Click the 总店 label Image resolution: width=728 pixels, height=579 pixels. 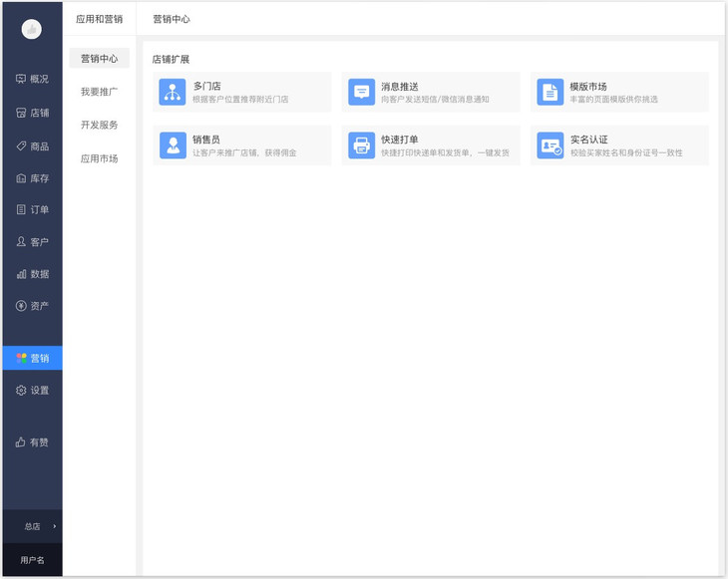(32, 526)
